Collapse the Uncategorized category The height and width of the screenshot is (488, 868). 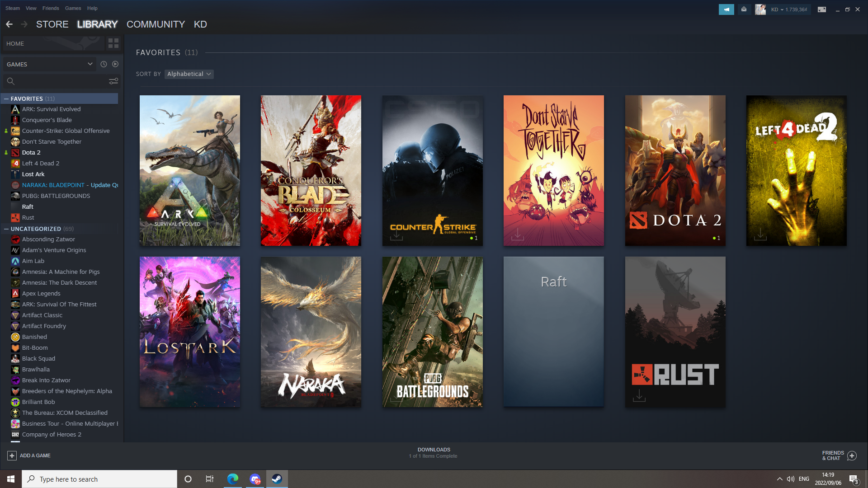pos(6,229)
